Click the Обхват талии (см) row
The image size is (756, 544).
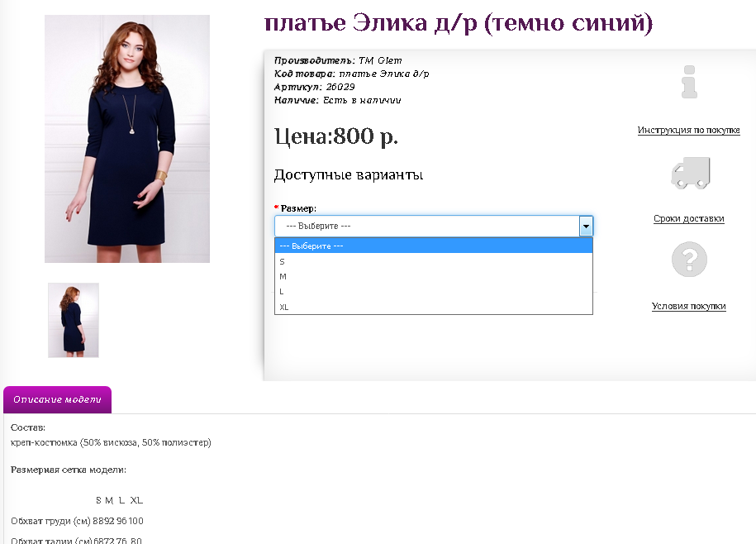(76, 540)
